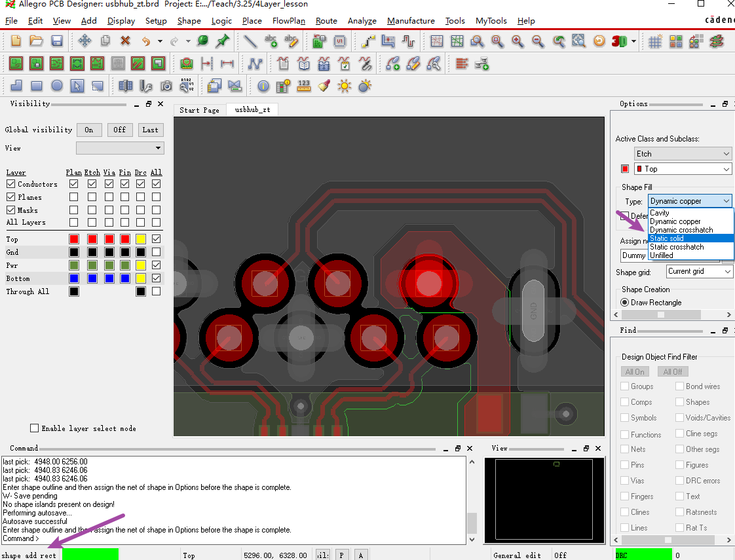Click the camera snapshot icon
This screenshot has width=735, height=560.
coord(166,86)
